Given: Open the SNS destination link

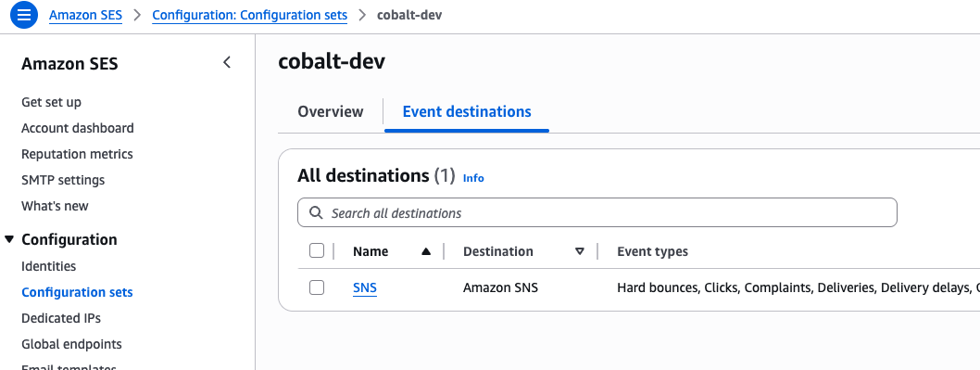Looking at the screenshot, I should point(365,288).
